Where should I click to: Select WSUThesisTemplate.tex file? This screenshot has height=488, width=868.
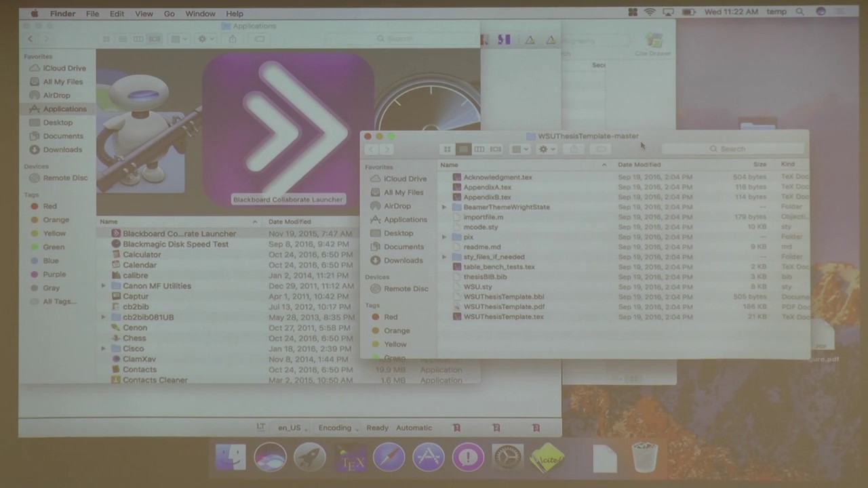coord(503,317)
